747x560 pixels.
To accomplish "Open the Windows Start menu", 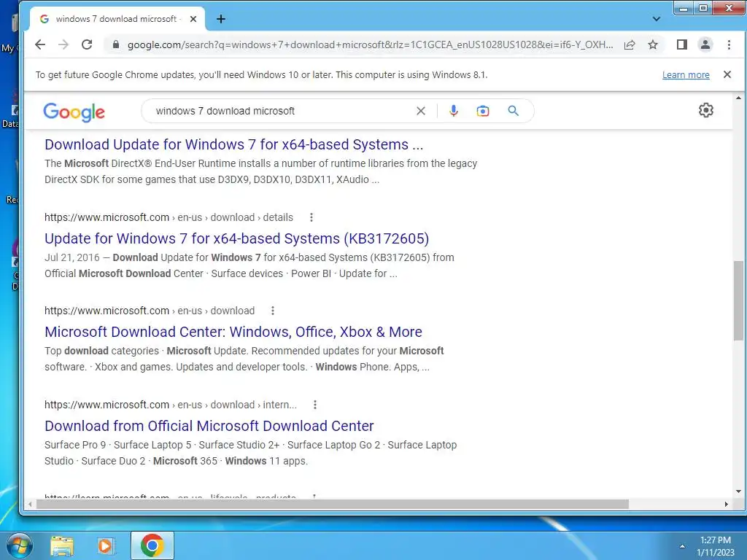I will click(x=19, y=545).
